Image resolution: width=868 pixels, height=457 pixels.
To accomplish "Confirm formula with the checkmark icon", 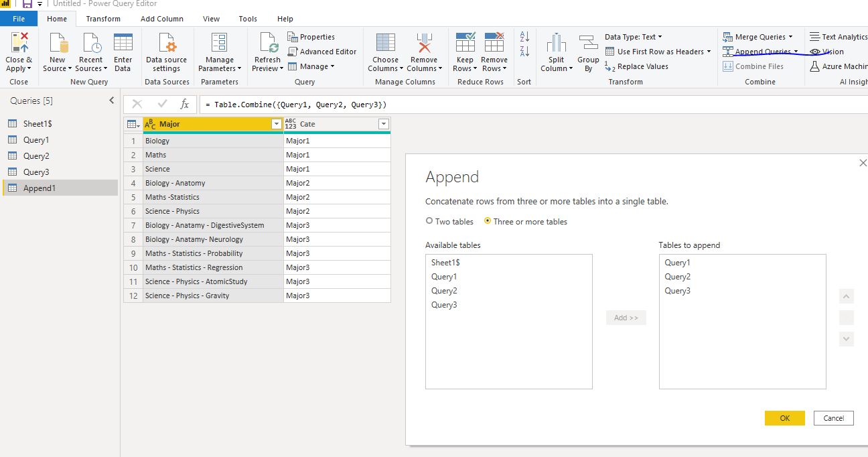I will [x=161, y=104].
